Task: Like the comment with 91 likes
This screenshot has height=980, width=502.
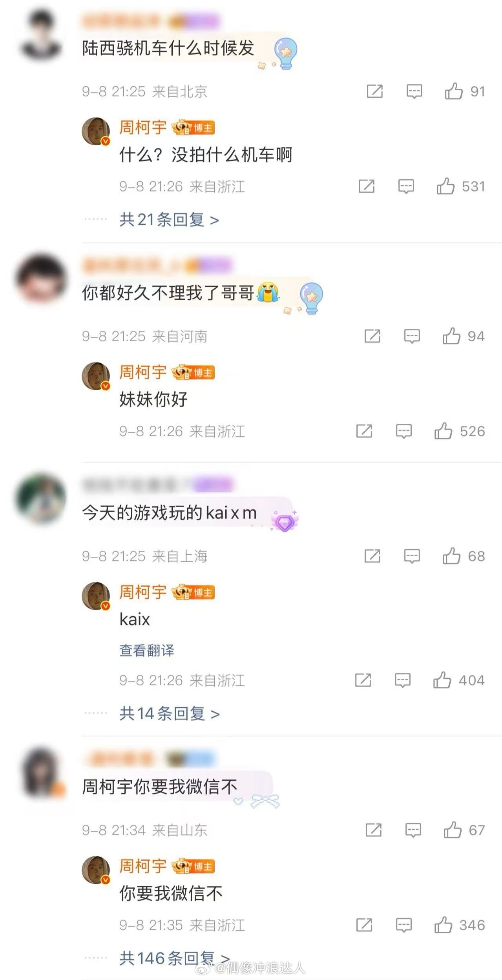Action: coord(454,91)
